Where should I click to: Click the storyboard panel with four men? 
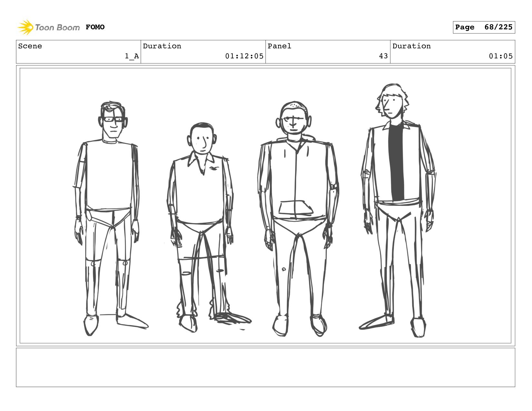(266, 206)
